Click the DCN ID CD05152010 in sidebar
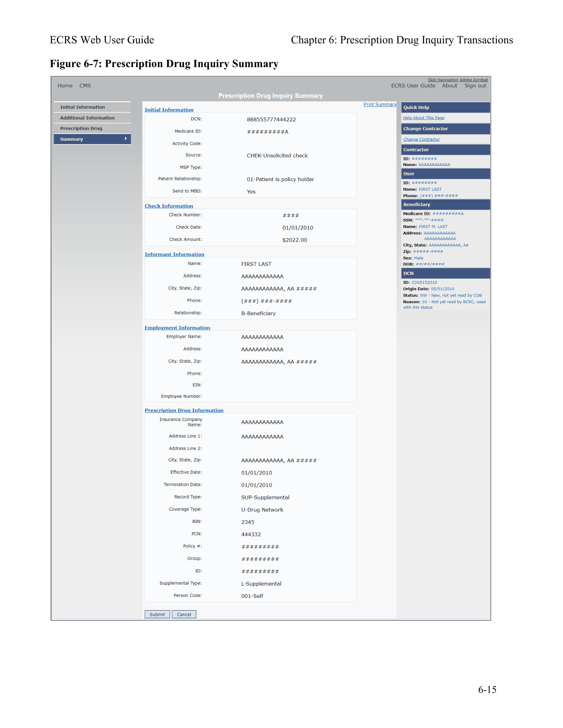Viewport: 563px width, 728px height. [x=424, y=282]
